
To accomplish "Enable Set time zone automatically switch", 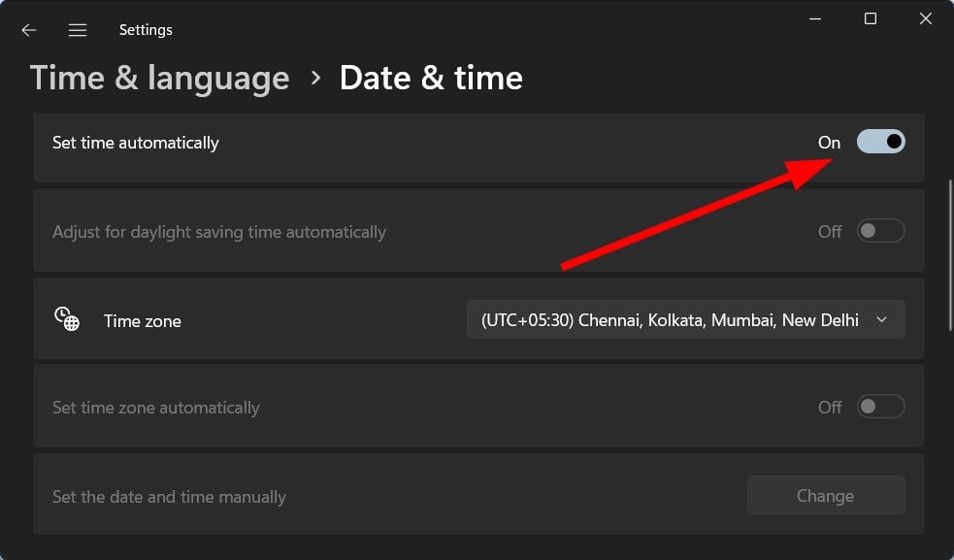I will tap(881, 407).
